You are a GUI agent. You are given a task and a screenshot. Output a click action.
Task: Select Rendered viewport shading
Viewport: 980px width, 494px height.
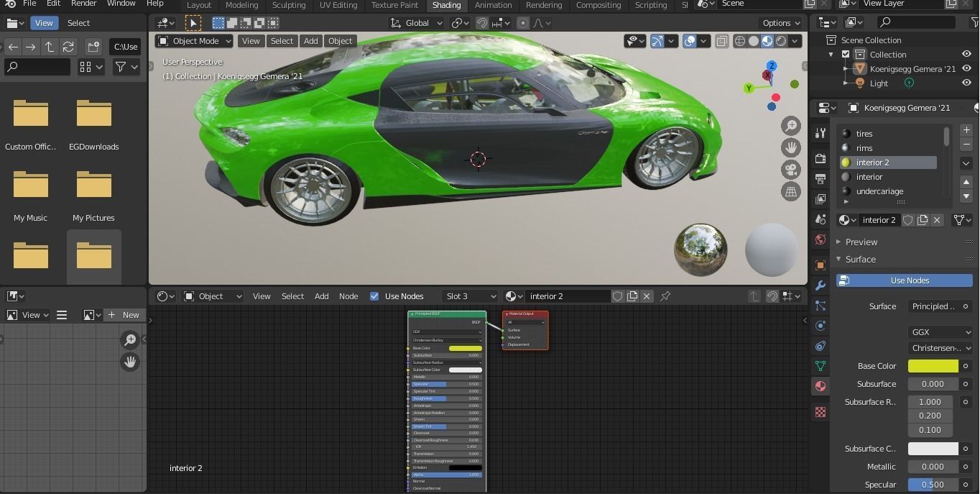point(781,41)
